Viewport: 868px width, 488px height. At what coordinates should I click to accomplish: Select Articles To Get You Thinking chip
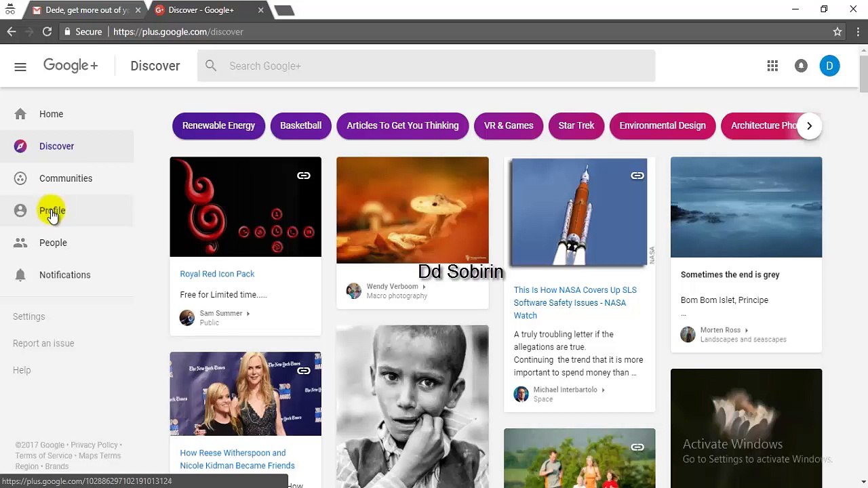(x=403, y=125)
